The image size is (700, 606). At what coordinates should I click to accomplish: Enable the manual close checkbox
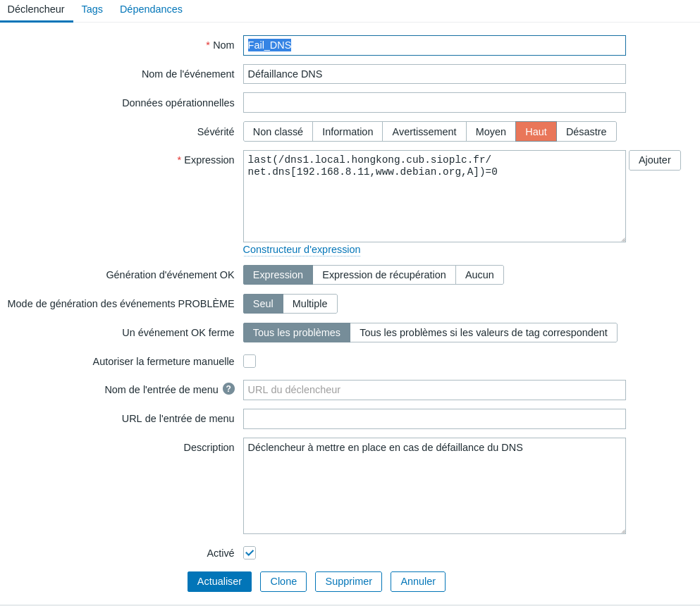point(250,361)
